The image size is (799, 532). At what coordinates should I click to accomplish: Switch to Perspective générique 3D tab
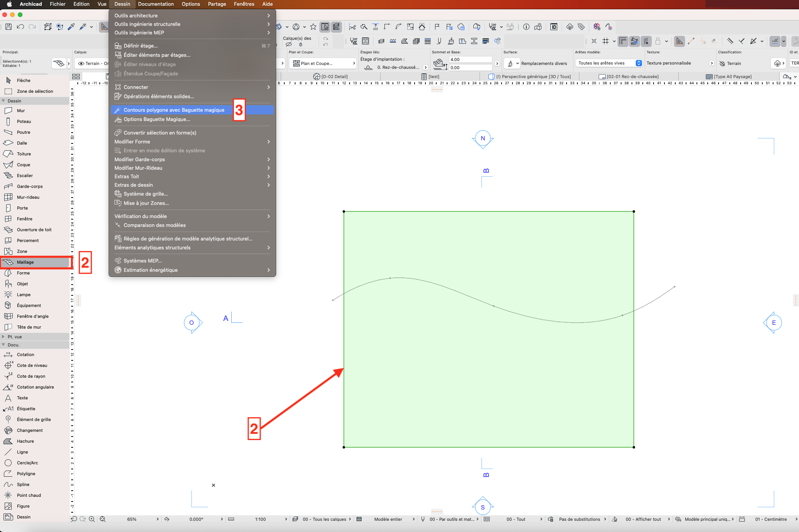pos(530,77)
